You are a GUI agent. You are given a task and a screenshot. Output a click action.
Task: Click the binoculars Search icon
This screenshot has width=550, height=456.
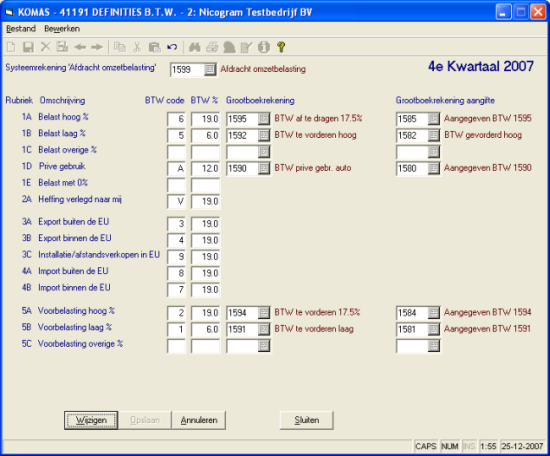click(x=195, y=47)
